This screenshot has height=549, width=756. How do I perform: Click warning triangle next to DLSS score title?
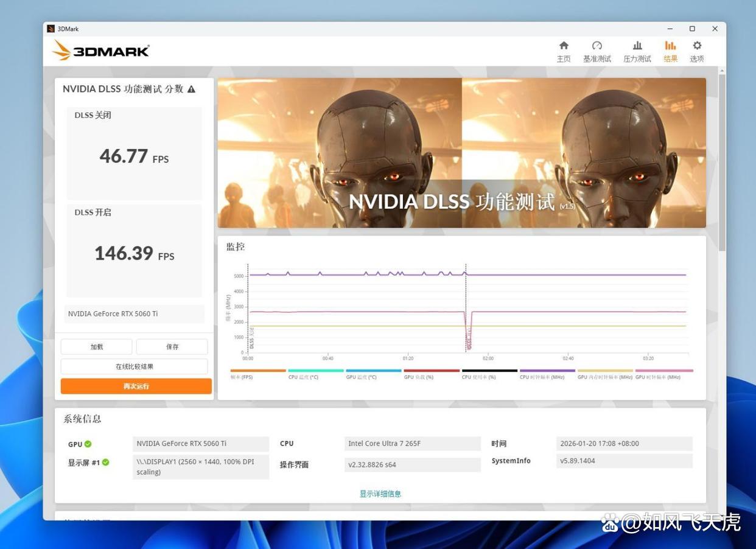(191, 89)
